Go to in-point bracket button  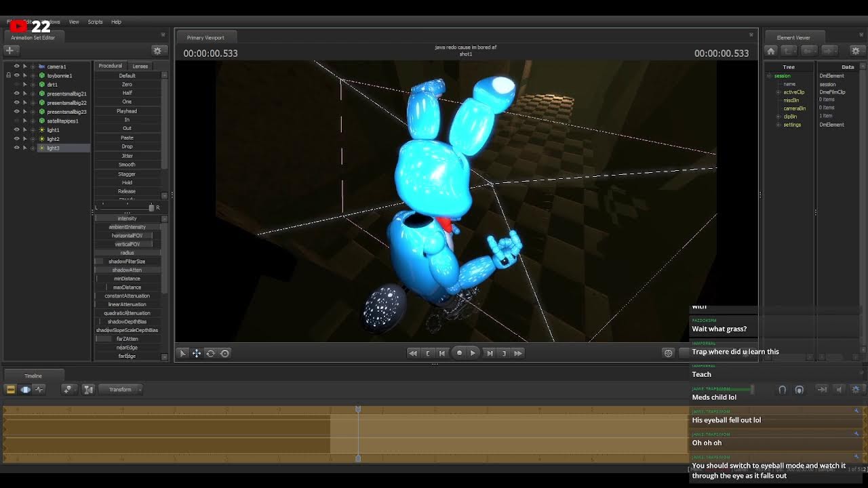[428, 353]
